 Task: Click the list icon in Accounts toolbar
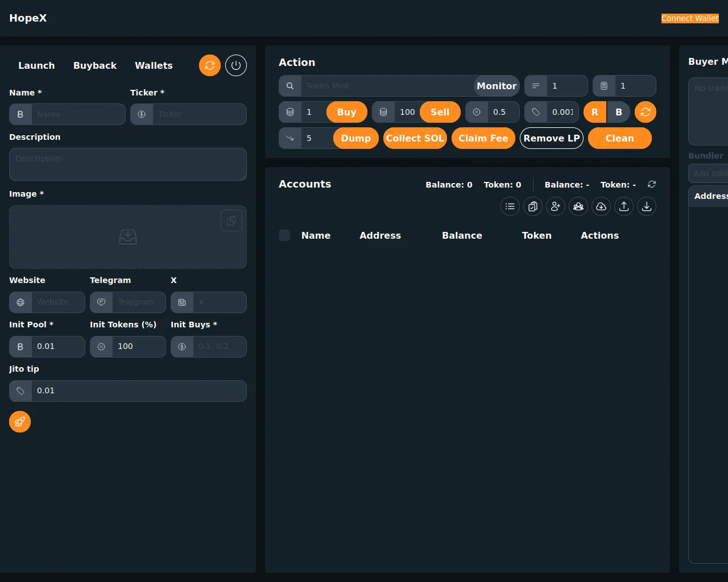[x=510, y=206]
